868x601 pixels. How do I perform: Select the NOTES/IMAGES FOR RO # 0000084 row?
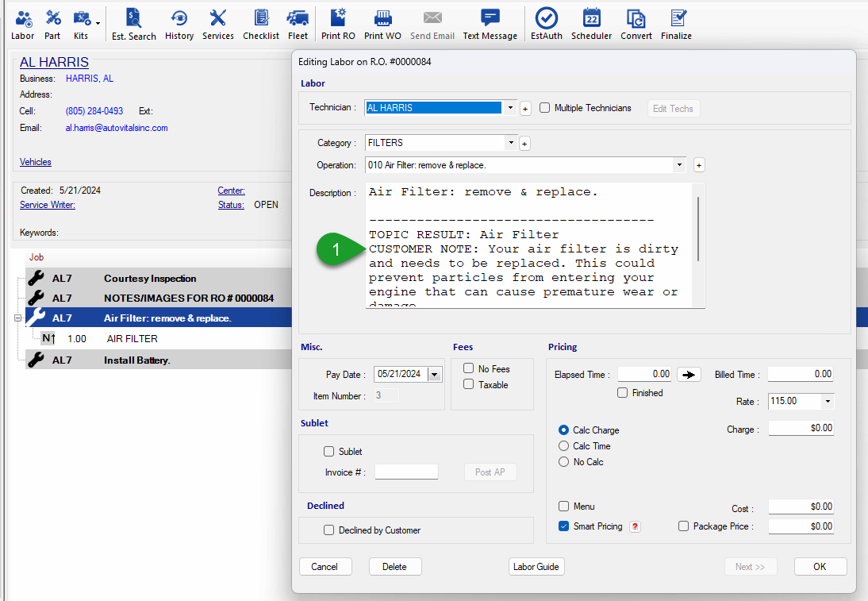click(159, 298)
